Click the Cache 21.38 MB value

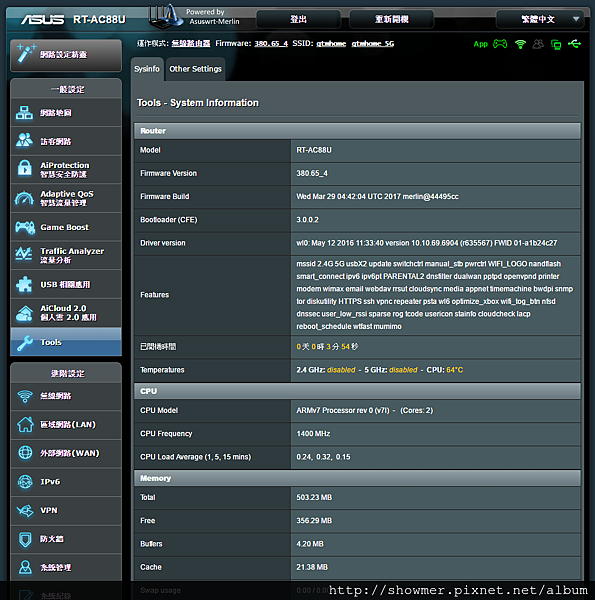[x=312, y=567]
